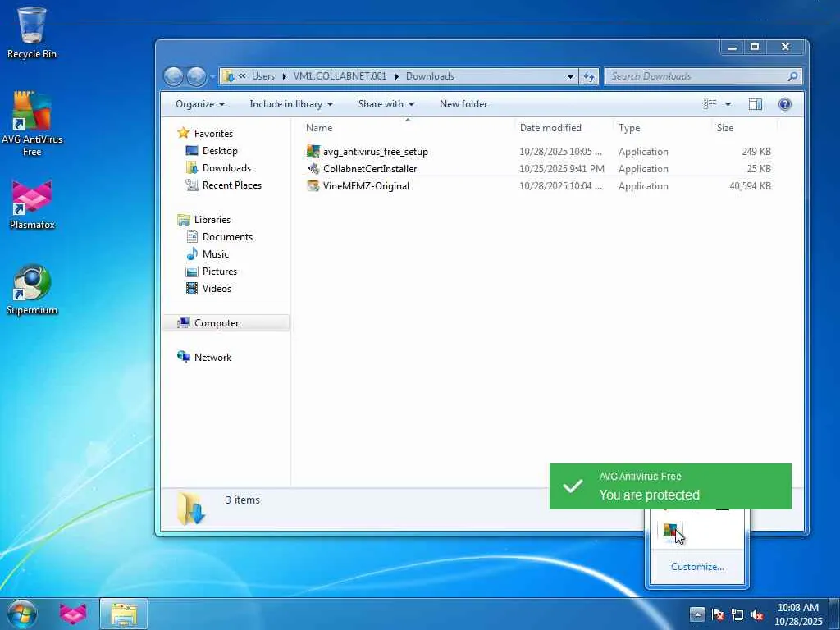Click the AVG You are protected notification

[x=670, y=486]
